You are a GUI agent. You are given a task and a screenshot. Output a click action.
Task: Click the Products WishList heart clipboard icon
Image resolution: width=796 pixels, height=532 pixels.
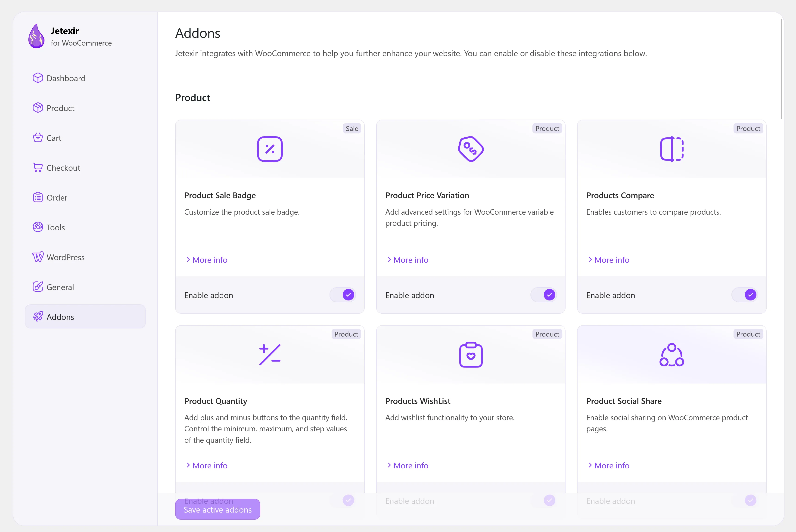coord(471,355)
